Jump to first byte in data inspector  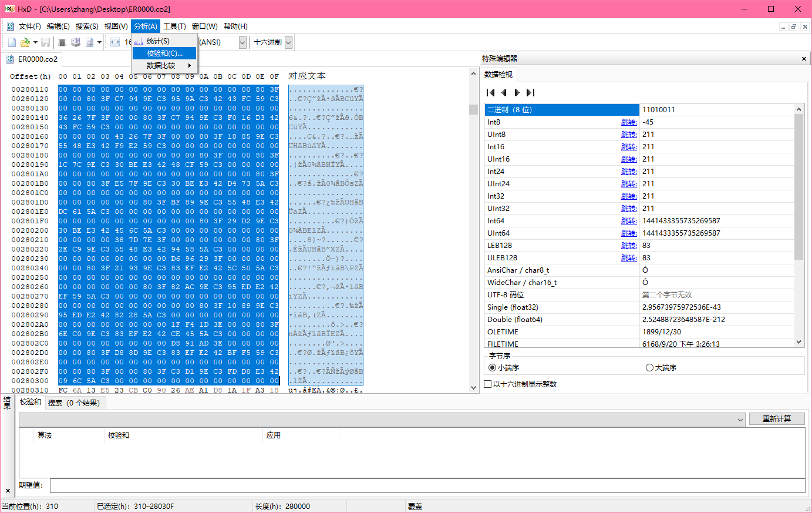tap(491, 92)
